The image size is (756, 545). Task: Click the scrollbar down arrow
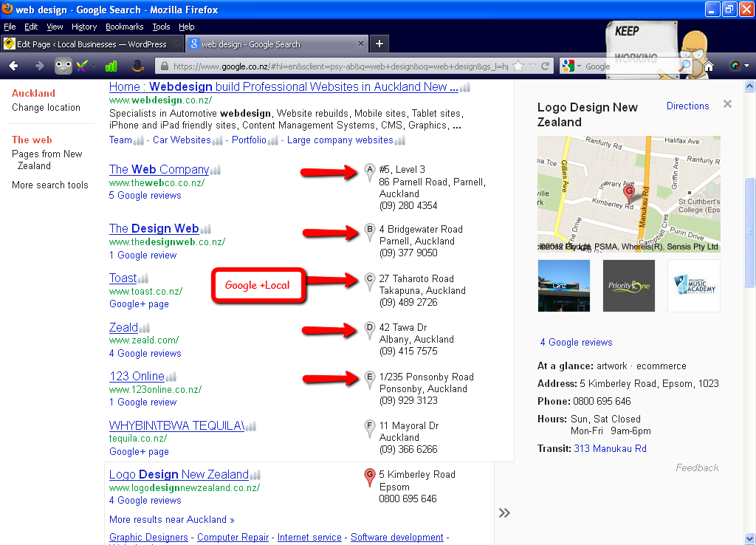750,538
